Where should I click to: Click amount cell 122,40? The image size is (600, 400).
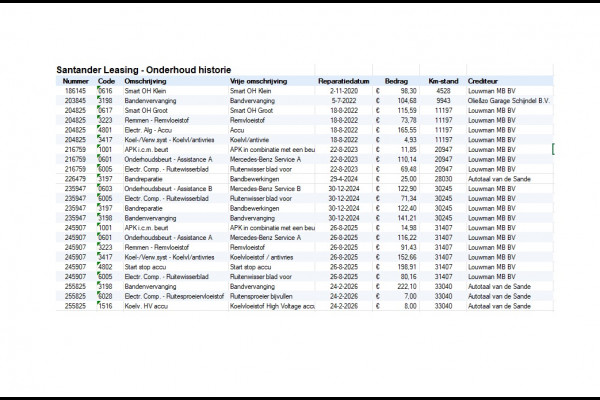click(406, 208)
